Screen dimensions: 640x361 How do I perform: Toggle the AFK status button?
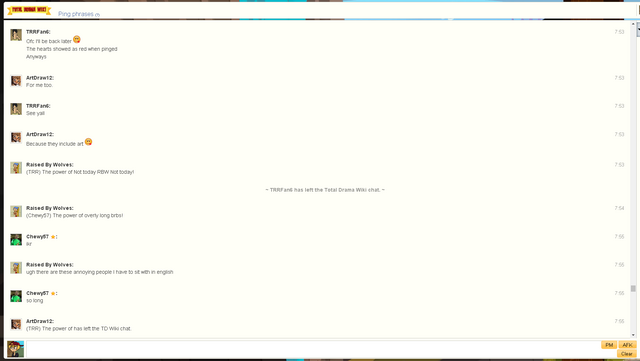[627, 345]
